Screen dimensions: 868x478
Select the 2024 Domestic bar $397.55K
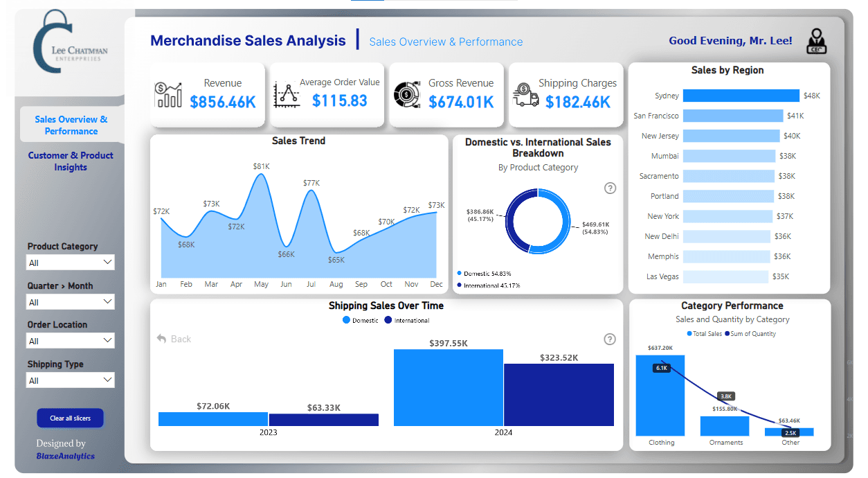click(x=449, y=387)
